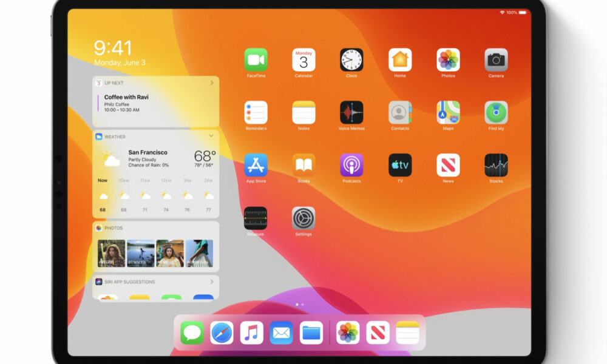Open the FaceTime app
Screen dimensions: 607x364
[x=256, y=60]
